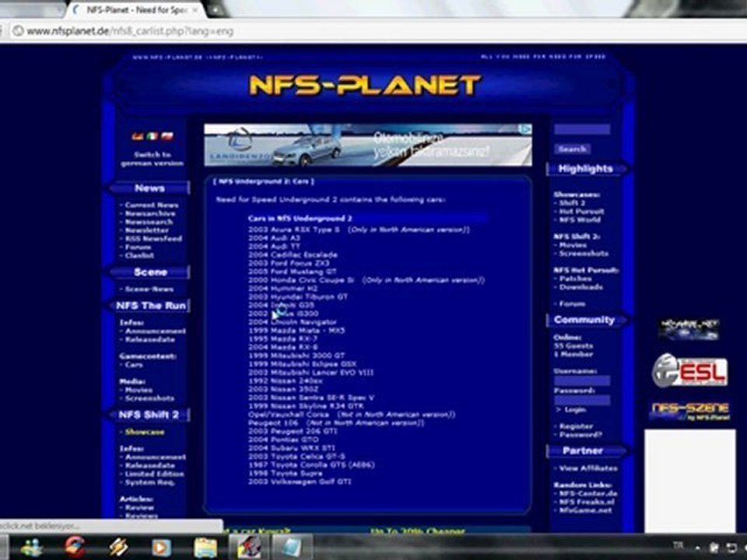Open the red swirl app in taskbar
747x560 pixels.
tap(75, 547)
